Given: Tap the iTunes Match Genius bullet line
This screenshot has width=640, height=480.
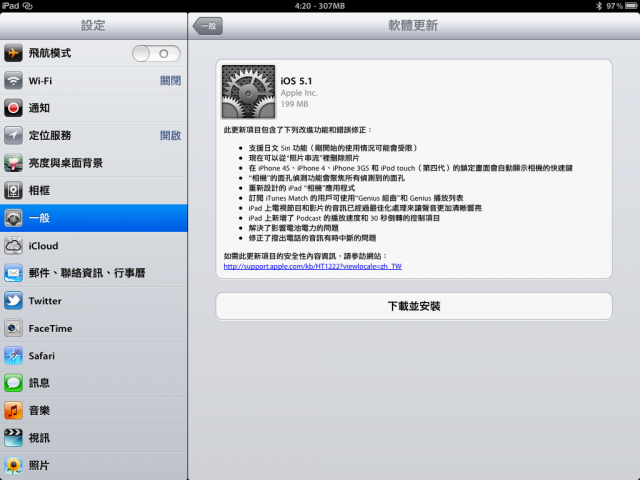Looking at the screenshot, I should (x=356, y=198).
